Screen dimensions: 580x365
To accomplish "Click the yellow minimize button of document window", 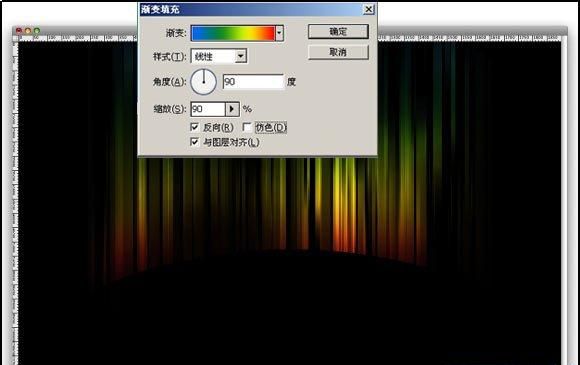I will pyautogui.click(x=28, y=31).
